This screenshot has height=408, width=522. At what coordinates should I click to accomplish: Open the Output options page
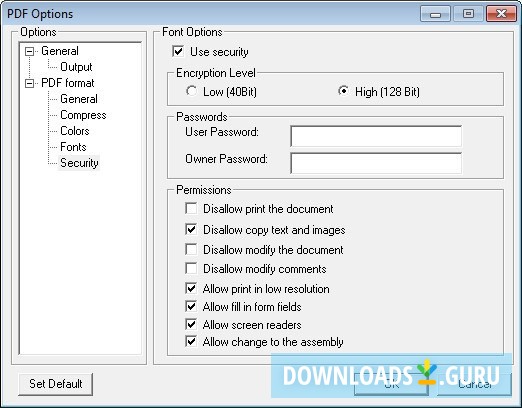pyautogui.click(x=76, y=67)
